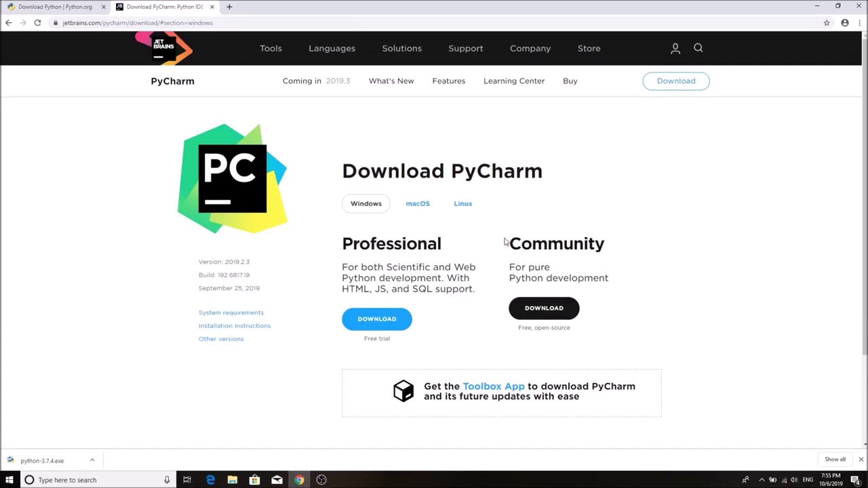Download PyCharm Community edition
868x488 pixels.
point(544,308)
